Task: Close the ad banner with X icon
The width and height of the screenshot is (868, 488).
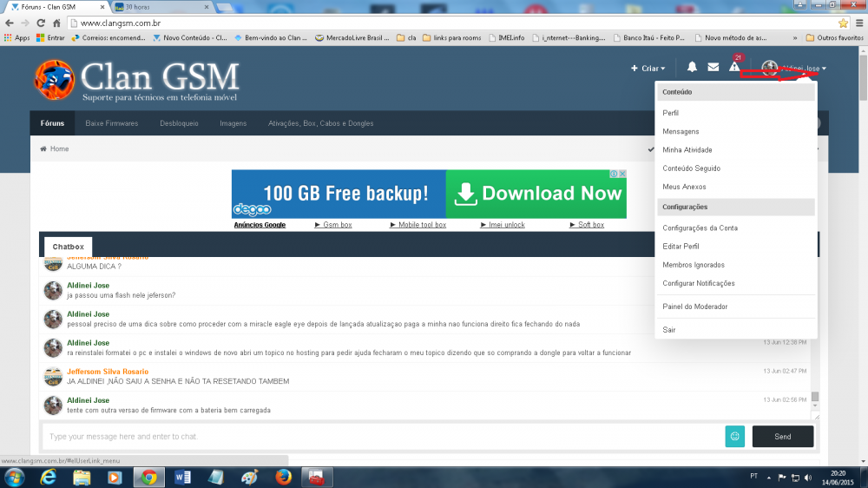Action: click(x=622, y=174)
